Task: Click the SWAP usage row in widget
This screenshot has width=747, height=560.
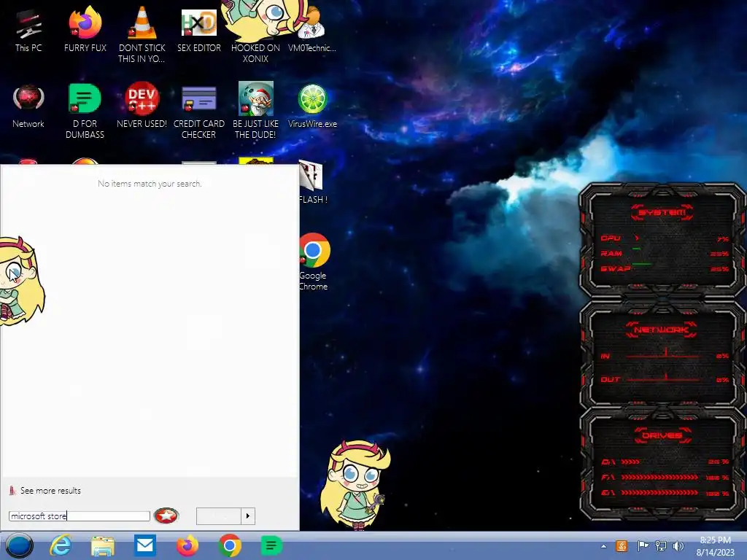Action: click(x=664, y=268)
